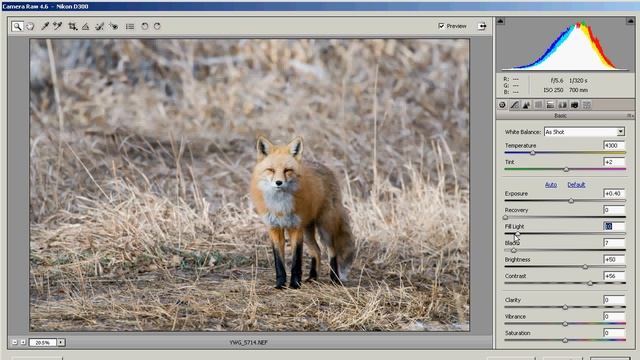
Task: Click the Fill Light slider handle
Action: tap(518, 234)
